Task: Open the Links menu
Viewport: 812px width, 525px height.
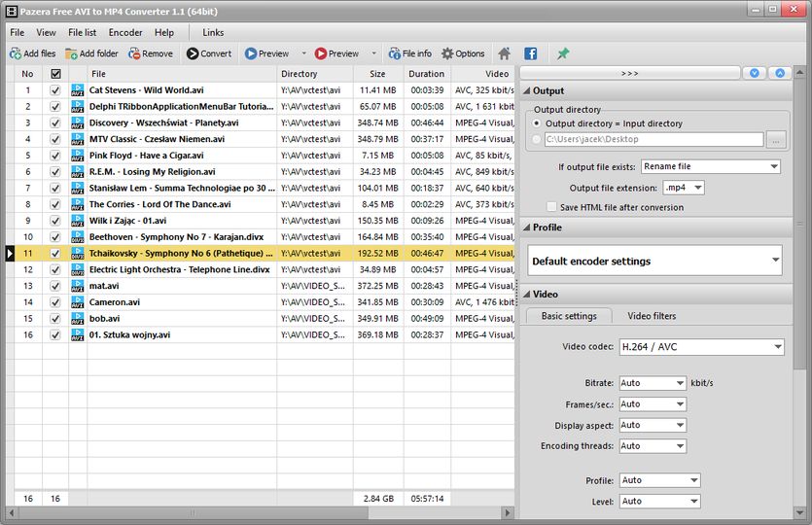Action: point(213,33)
